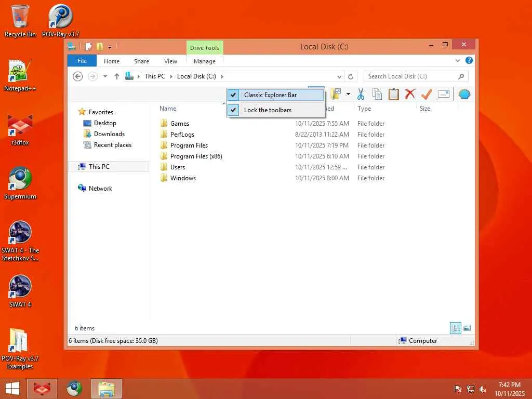Screen dimensions: 532x399
Task: Click the Action Center flag tray icon
Action: 458,389
